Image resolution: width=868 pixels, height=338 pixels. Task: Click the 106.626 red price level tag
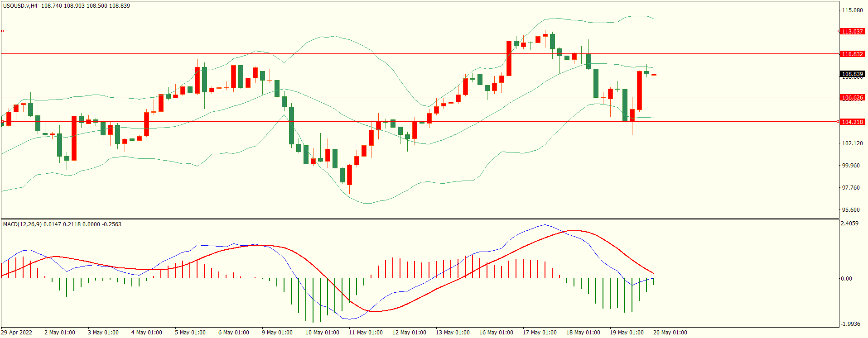pyautogui.click(x=852, y=98)
